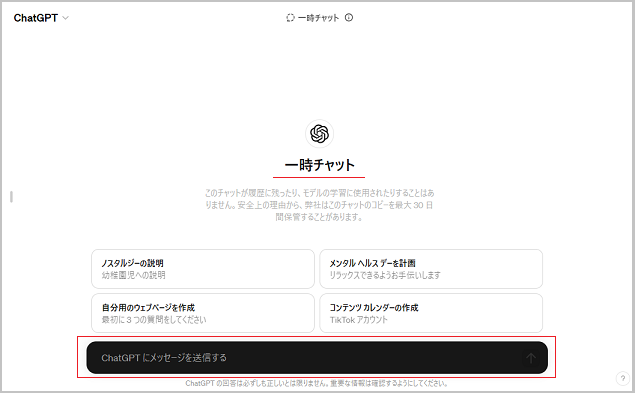The width and height of the screenshot is (635, 393).
Task: Click the ChatGPT の回答は必ずしも正しい disclaimer text
Action: (x=316, y=383)
